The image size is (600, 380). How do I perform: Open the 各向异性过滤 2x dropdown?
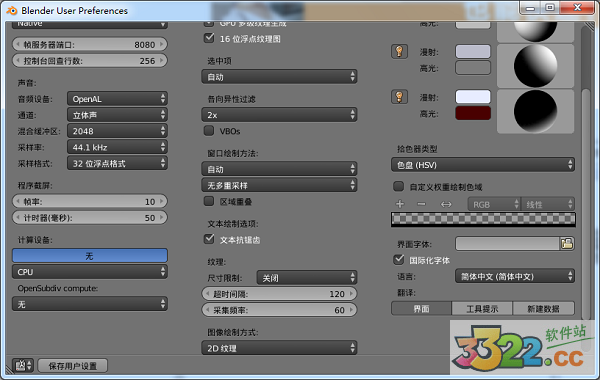click(279, 115)
